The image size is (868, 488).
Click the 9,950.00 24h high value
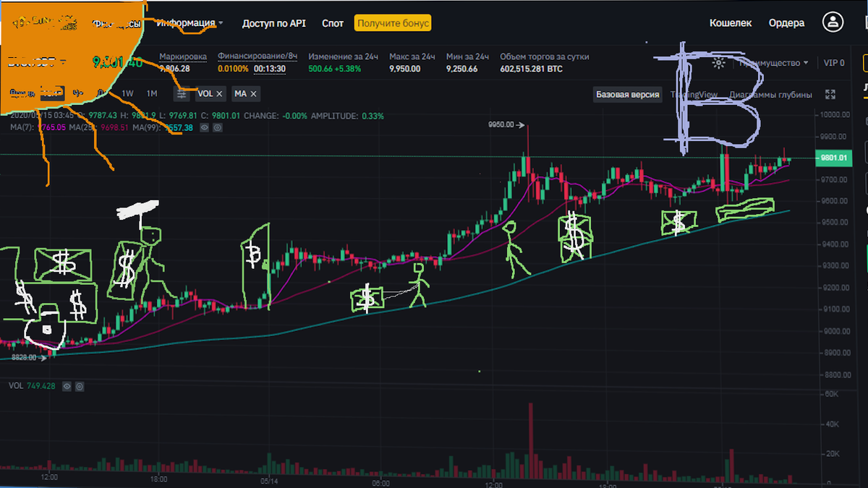407,69
